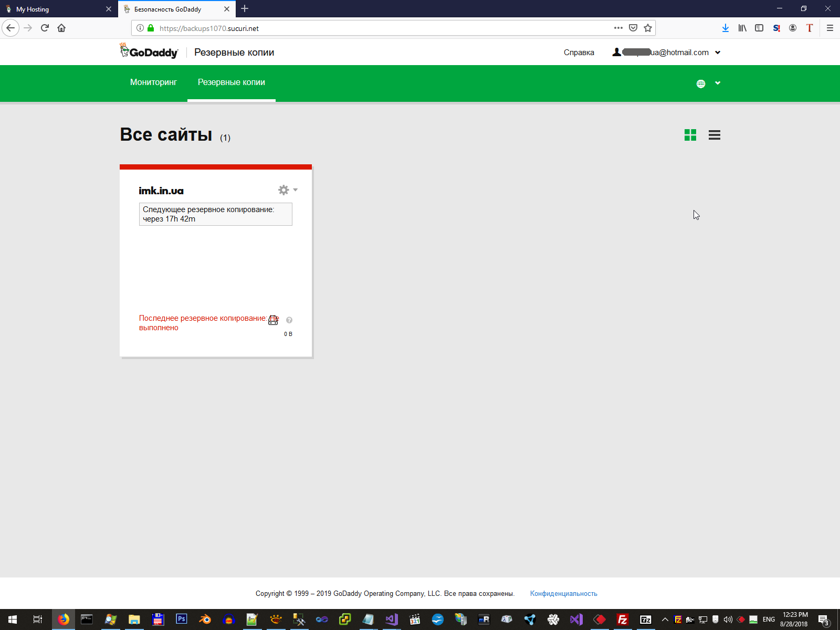Open the page actions three-dot menu
This screenshot has width=840, height=630.
coord(618,28)
